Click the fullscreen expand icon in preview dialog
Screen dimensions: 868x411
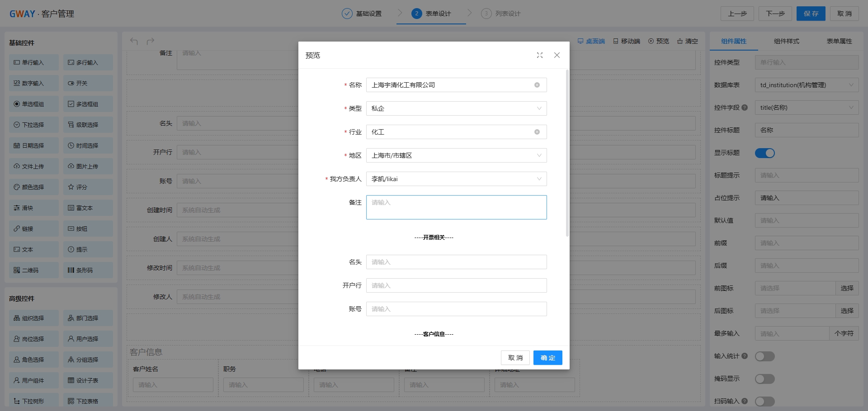539,55
